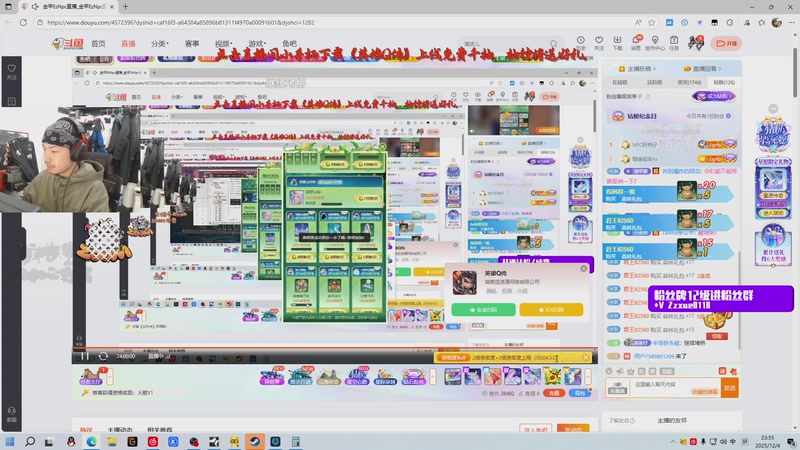Click the yellow iOS扫码 button
The width and height of the screenshot is (800, 450).
[x=551, y=310]
